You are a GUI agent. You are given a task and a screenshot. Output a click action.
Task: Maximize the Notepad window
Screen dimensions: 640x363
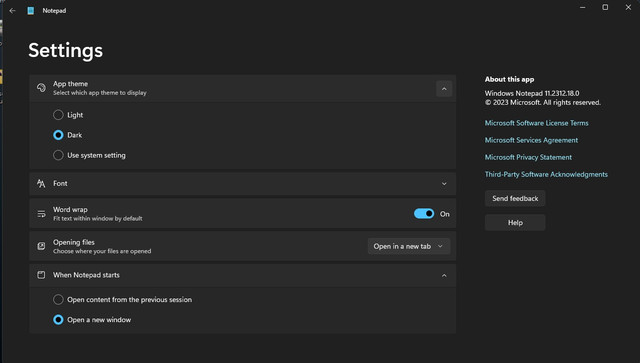pyautogui.click(x=605, y=7)
